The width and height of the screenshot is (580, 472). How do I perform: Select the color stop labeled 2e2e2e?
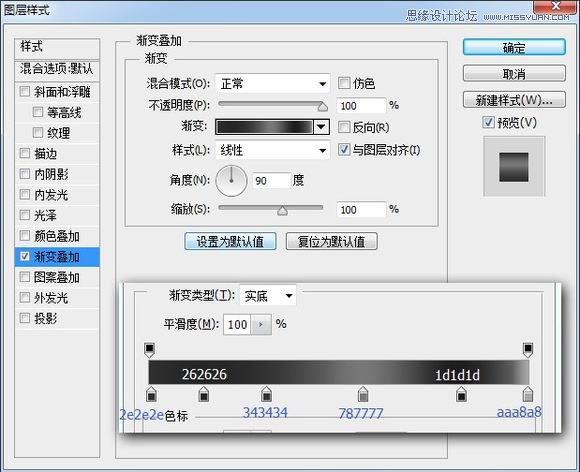click(x=151, y=395)
